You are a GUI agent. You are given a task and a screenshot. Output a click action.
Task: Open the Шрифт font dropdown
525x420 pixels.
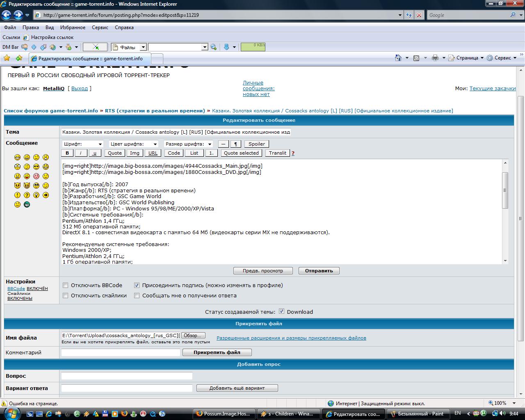pyautogui.click(x=82, y=144)
